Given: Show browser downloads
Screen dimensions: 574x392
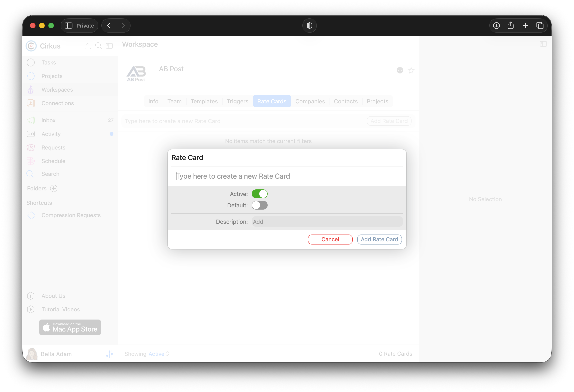Looking at the screenshot, I should point(496,25).
